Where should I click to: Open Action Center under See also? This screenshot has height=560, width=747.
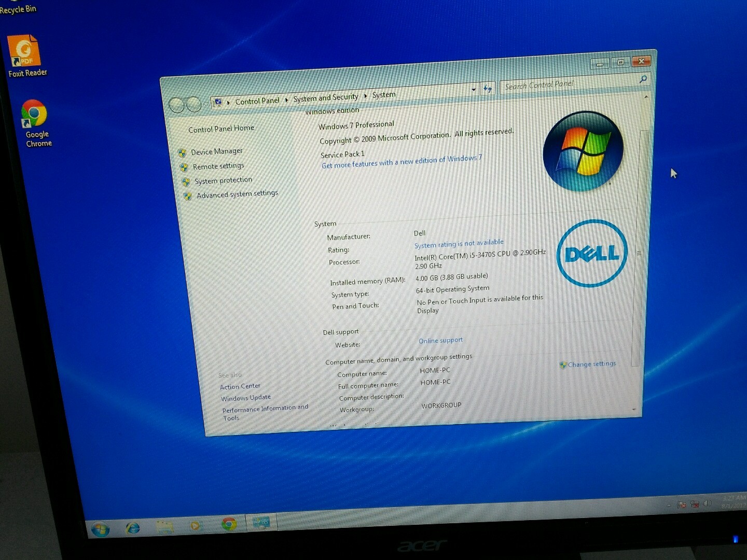coord(240,386)
